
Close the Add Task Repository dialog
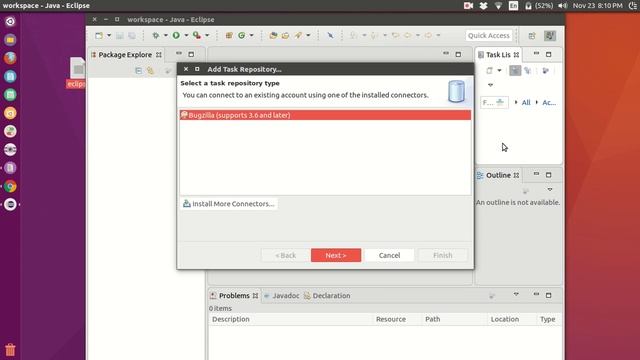point(186,69)
